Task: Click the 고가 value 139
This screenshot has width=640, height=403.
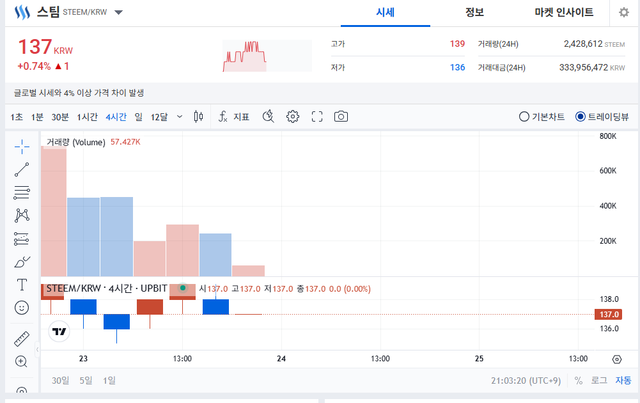Action: (x=457, y=44)
